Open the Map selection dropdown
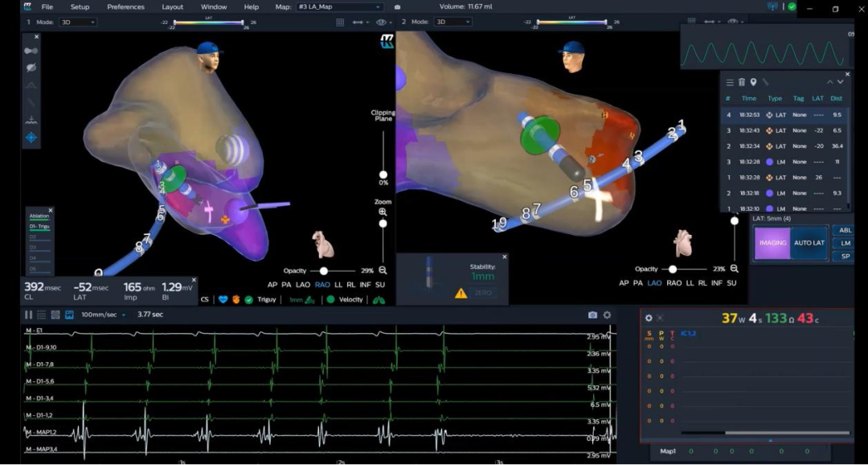868x465 pixels. pyautogui.click(x=339, y=7)
